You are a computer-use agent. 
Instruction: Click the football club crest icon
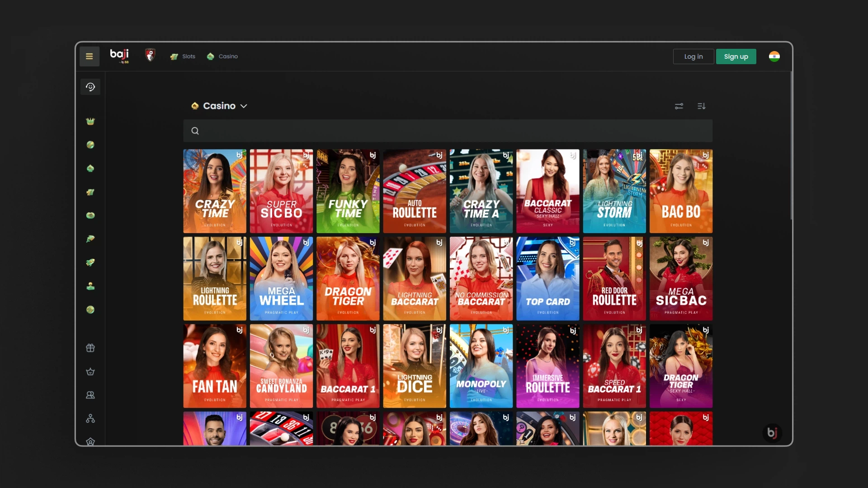pyautogui.click(x=150, y=55)
